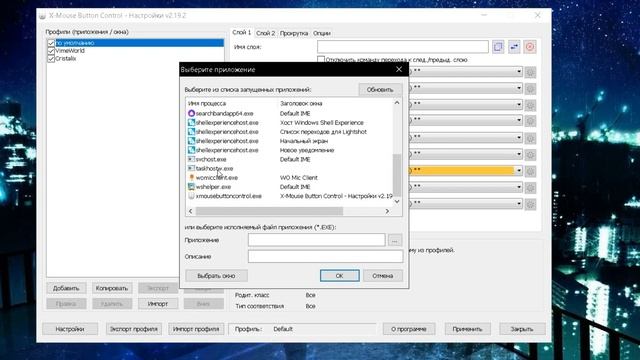640x360 pixels.
Task: Select the Cristalix profile name
Action: point(66,59)
